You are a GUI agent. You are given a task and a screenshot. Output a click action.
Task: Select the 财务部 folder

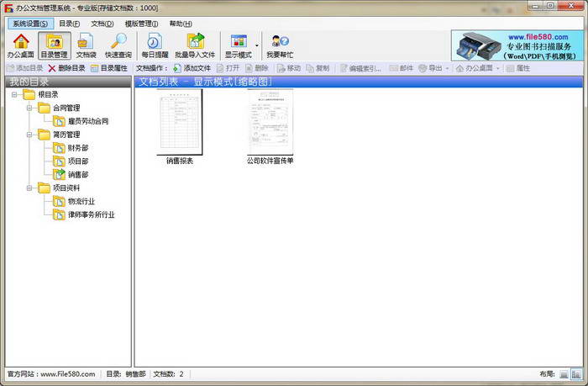pos(78,148)
